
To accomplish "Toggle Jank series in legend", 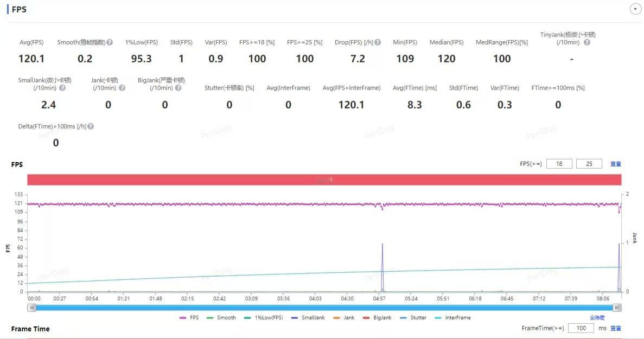I will (344, 318).
